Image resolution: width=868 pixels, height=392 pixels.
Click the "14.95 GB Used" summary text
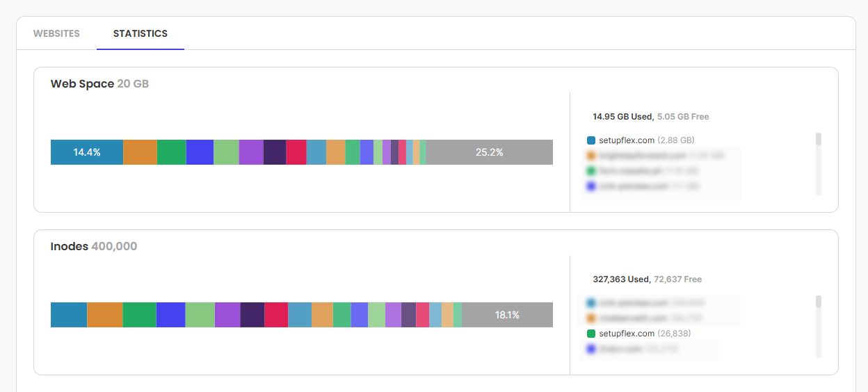(622, 117)
